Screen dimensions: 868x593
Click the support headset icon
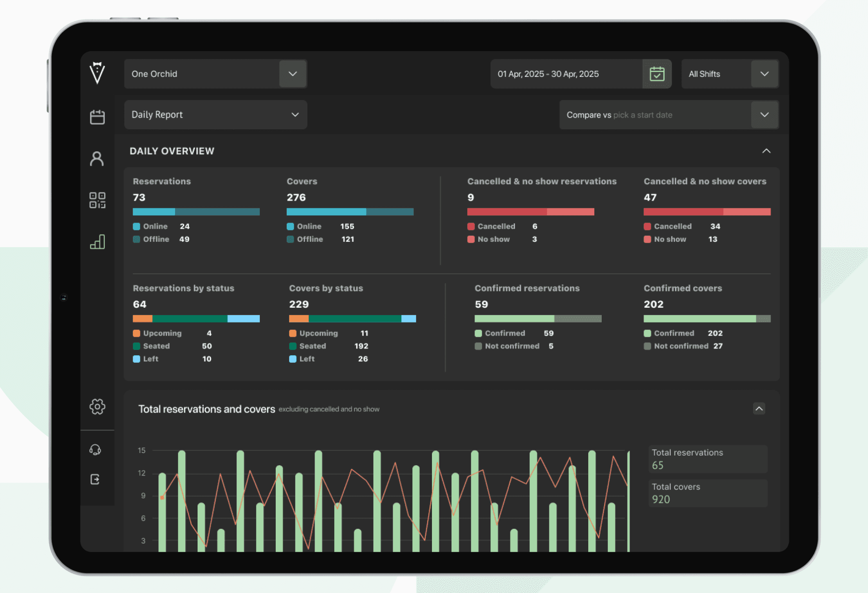(95, 450)
